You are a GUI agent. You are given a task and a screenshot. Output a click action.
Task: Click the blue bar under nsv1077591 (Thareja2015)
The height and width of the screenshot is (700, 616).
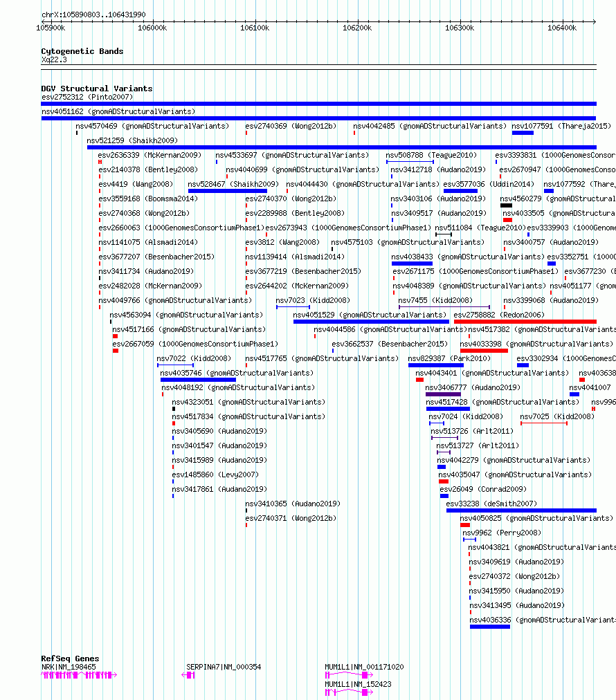[x=523, y=133]
